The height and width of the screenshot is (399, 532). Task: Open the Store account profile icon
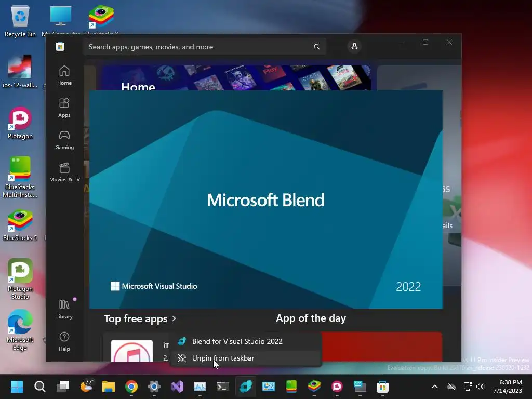click(x=354, y=46)
